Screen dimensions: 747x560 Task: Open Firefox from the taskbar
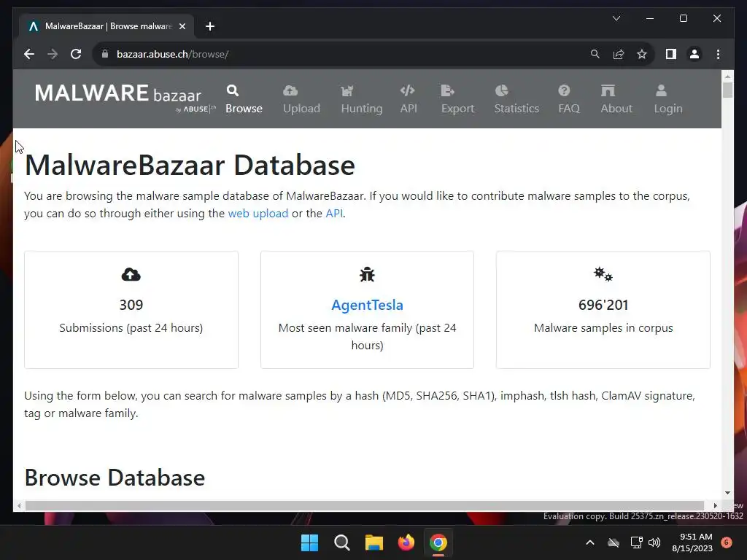point(406,542)
